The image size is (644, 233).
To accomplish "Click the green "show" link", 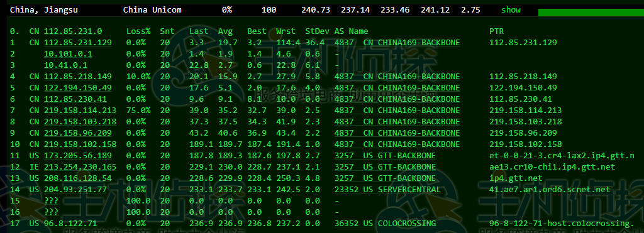I will pos(511,10).
